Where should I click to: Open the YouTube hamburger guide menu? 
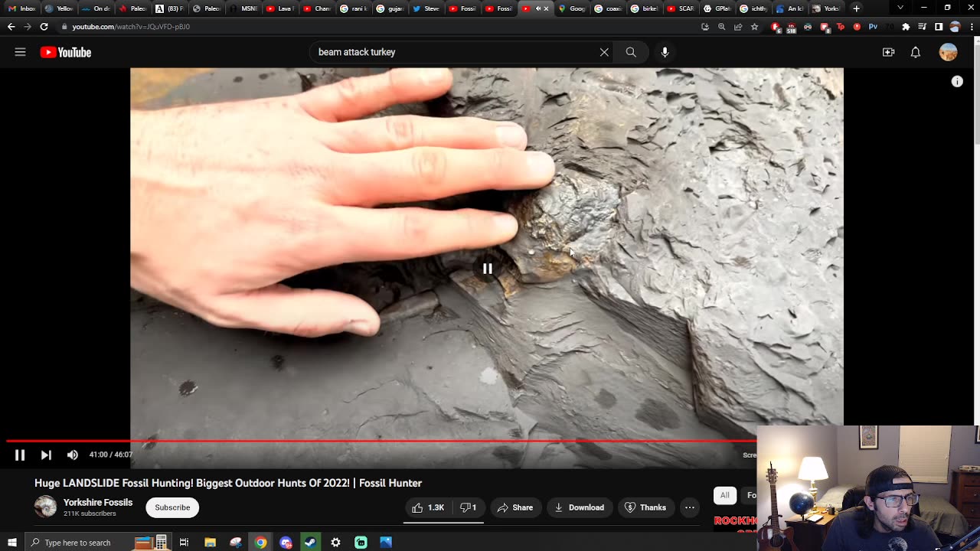(x=20, y=52)
